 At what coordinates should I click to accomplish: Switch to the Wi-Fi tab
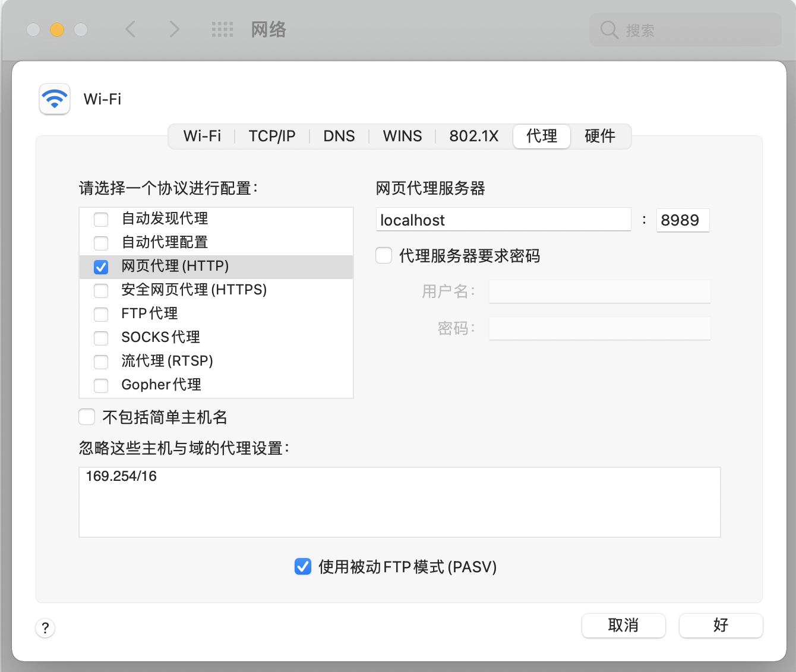click(x=202, y=136)
